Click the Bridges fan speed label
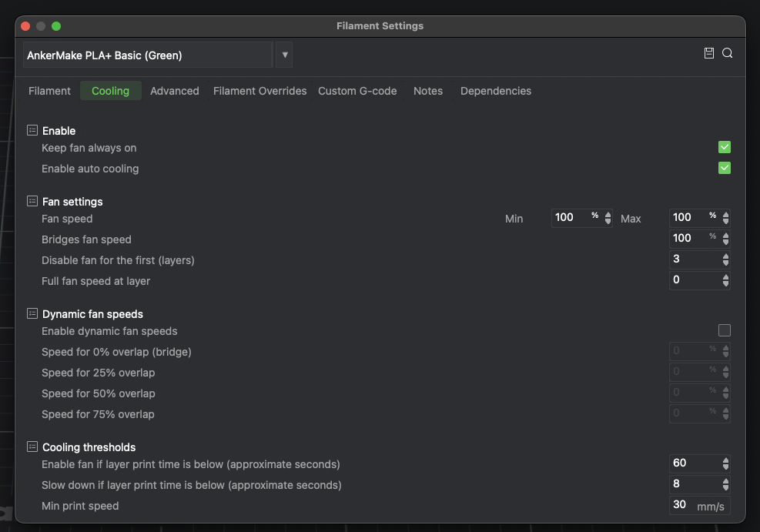The width and height of the screenshot is (760, 532). [86, 239]
